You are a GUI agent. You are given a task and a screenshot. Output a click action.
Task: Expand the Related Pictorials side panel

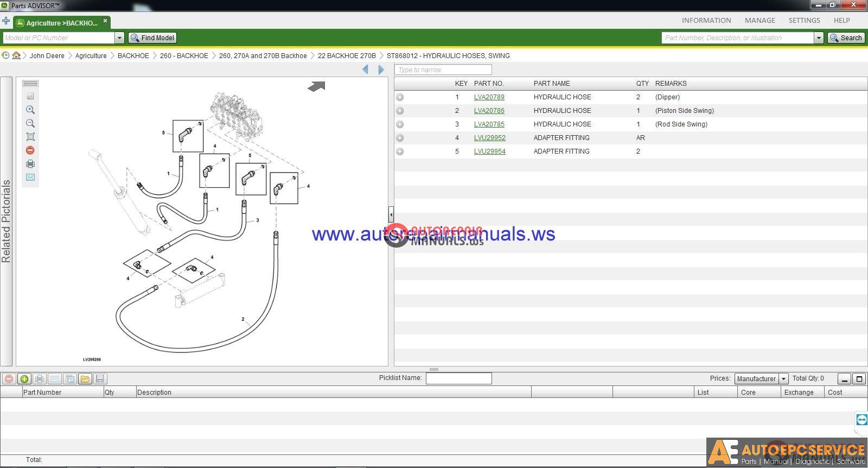[x=6, y=221]
